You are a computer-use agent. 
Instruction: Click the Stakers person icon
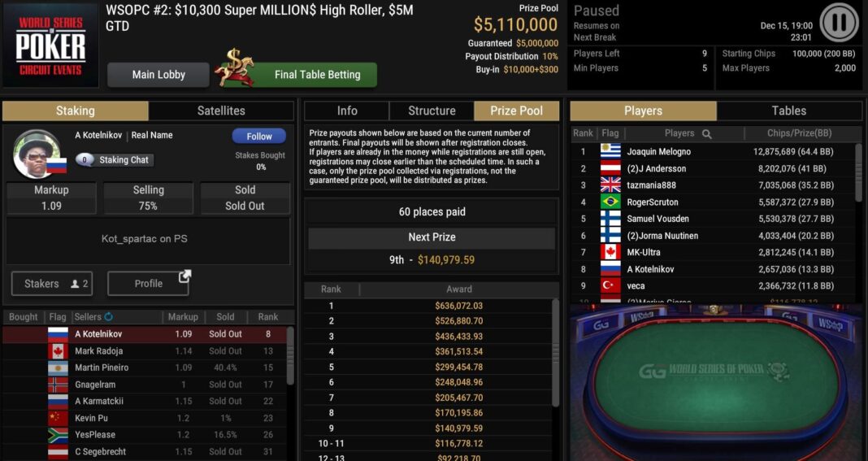tap(75, 284)
